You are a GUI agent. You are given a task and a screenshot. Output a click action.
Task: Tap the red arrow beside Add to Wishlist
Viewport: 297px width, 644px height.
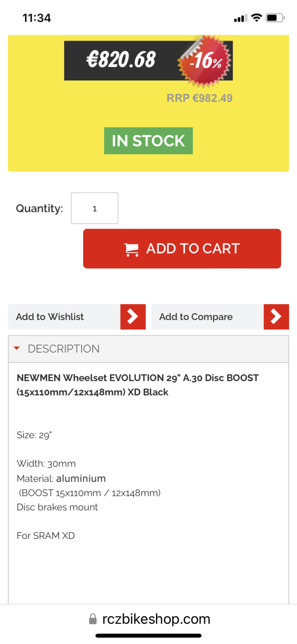click(133, 317)
